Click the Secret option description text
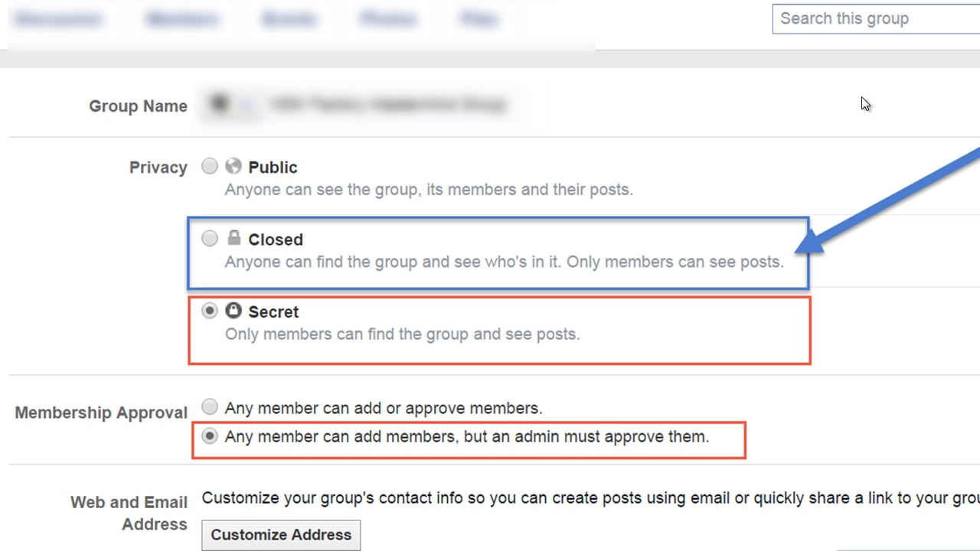The image size is (980, 551). 402,334
